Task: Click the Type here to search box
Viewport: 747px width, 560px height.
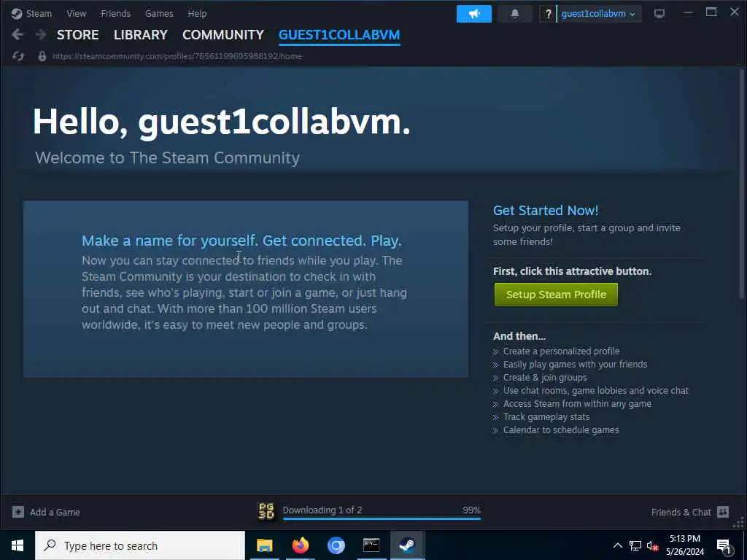Action: (x=140, y=545)
